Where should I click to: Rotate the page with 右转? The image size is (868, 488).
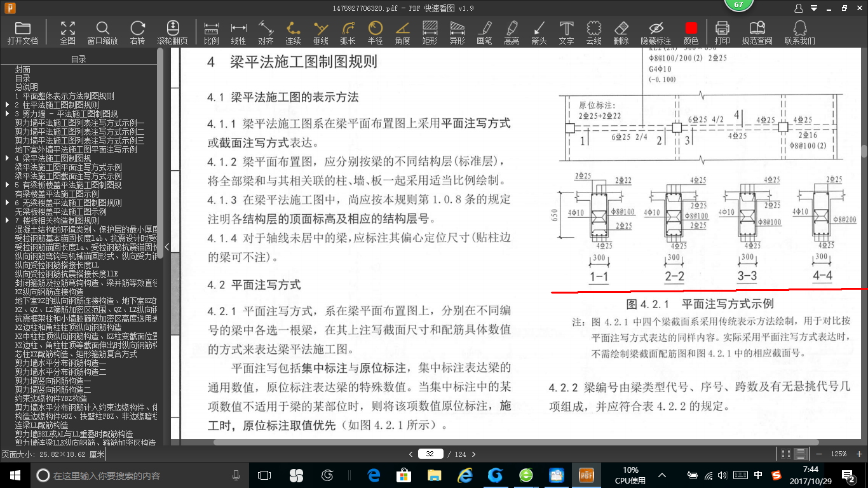click(x=137, y=32)
